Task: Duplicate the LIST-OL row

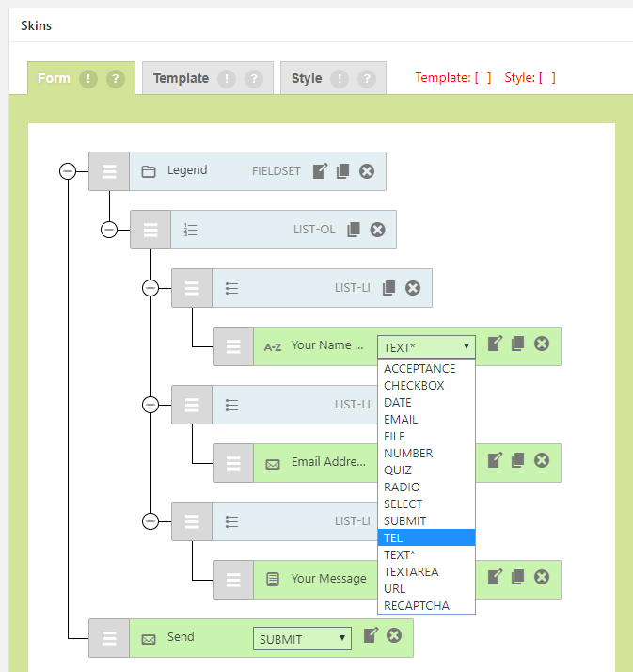Action: pyautogui.click(x=354, y=230)
